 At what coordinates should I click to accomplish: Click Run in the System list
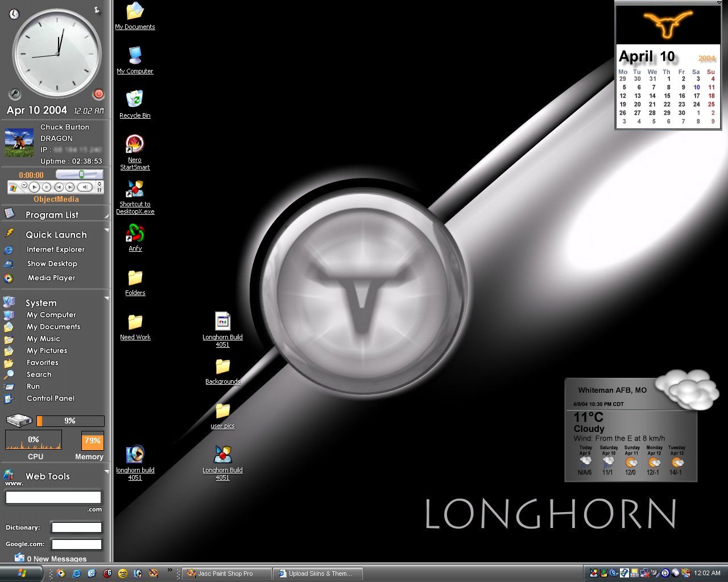[x=33, y=386]
